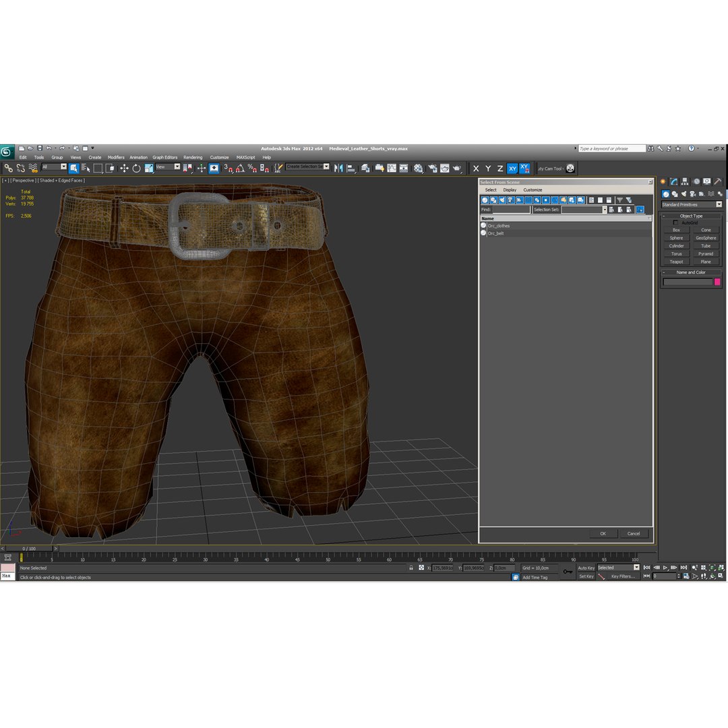The height and width of the screenshot is (728, 728).
Task: Click the Undo arrow icon
Action: (49, 148)
